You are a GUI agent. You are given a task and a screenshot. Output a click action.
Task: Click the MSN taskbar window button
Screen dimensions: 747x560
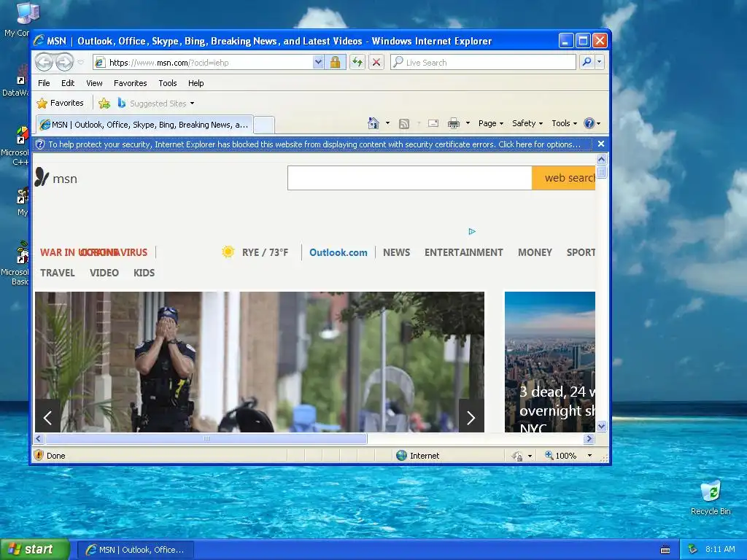135,550
